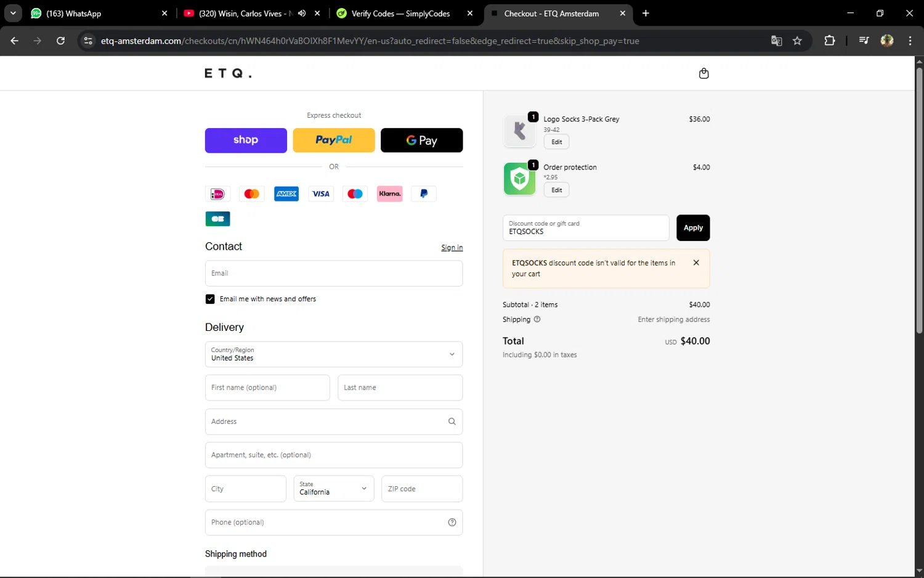Screen dimensions: 924x578
Task: Click the ZIP code input field
Action: [422, 489]
